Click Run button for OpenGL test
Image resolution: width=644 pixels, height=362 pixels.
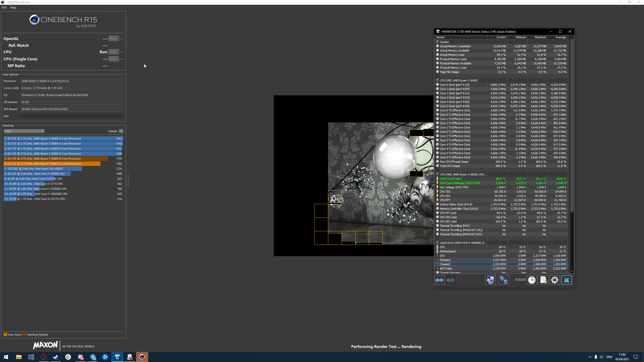coord(113,38)
